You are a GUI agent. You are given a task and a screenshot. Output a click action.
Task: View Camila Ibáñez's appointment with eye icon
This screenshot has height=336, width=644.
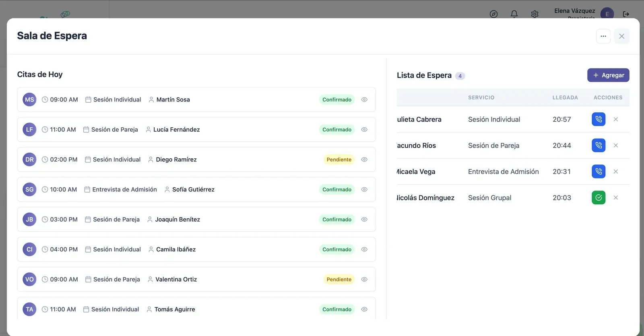[364, 249]
